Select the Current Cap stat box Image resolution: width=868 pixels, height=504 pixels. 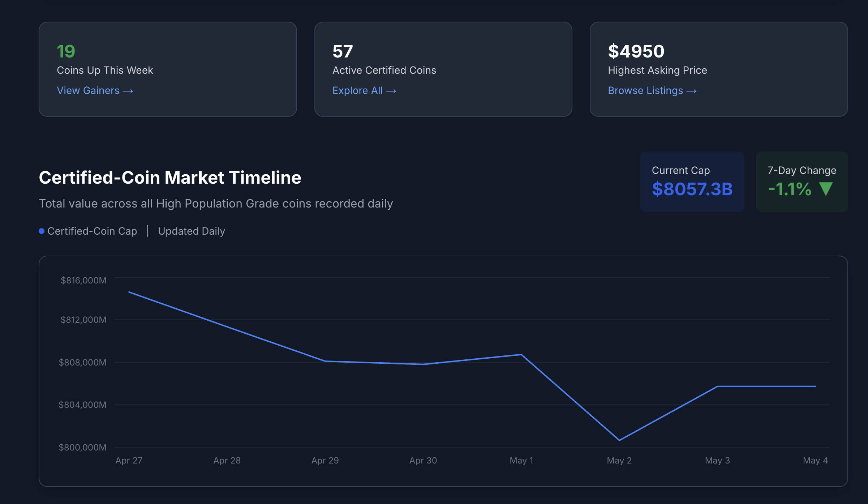692,181
